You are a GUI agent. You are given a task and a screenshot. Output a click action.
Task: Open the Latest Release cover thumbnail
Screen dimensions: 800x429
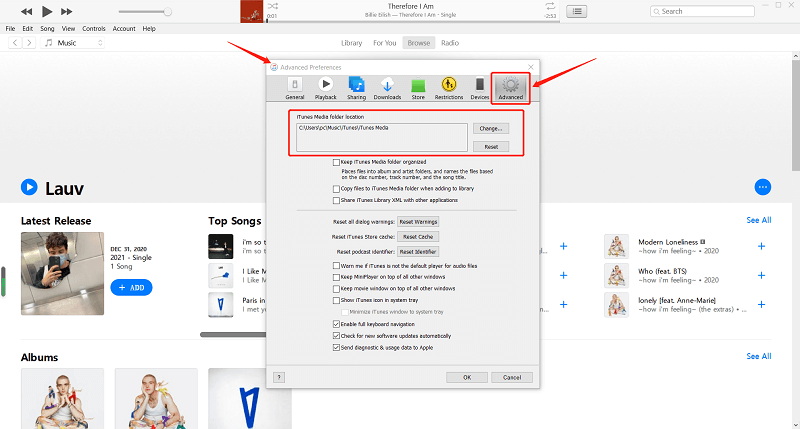62,273
